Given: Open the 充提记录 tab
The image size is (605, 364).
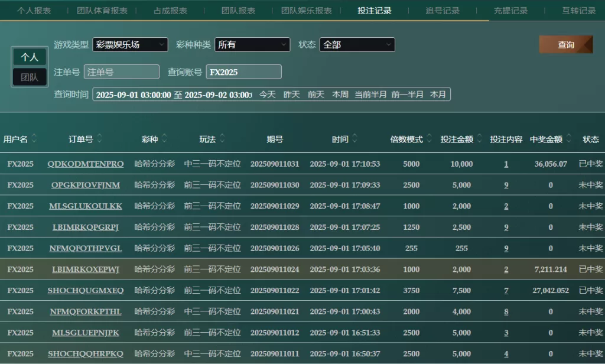Looking at the screenshot, I should click(510, 11).
